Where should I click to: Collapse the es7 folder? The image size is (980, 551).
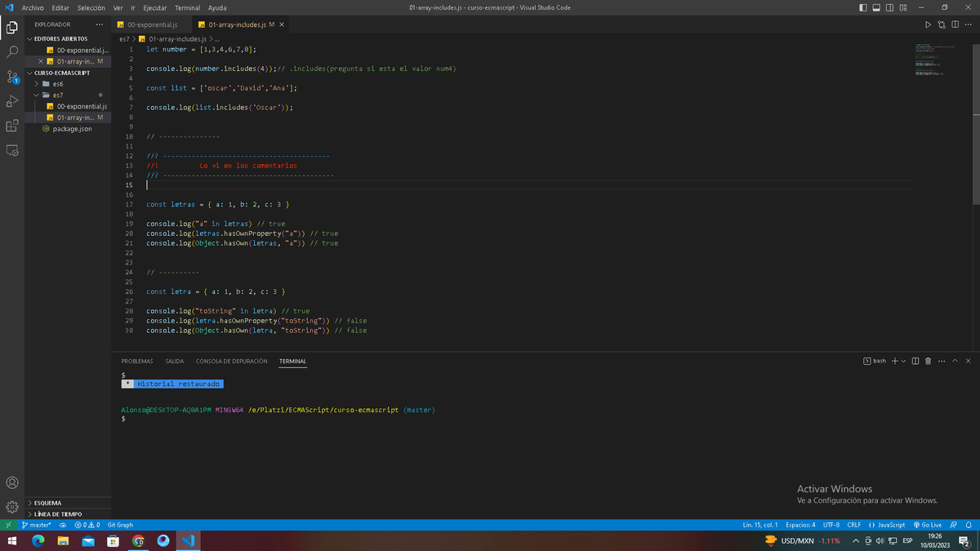(x=68, y=95)
